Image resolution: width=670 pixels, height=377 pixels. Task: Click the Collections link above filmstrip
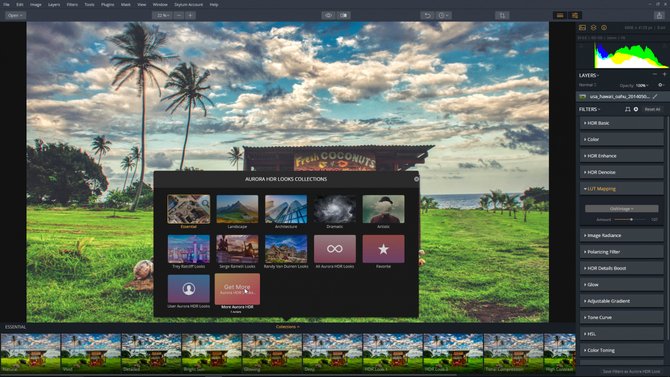coord(287,327)
